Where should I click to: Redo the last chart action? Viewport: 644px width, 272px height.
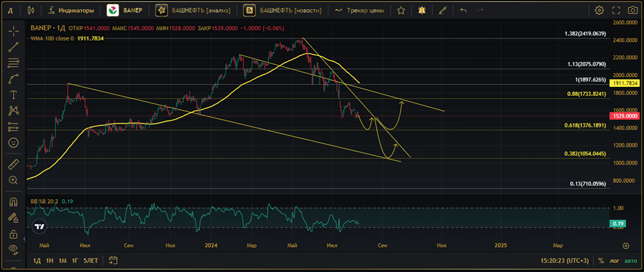480,10
